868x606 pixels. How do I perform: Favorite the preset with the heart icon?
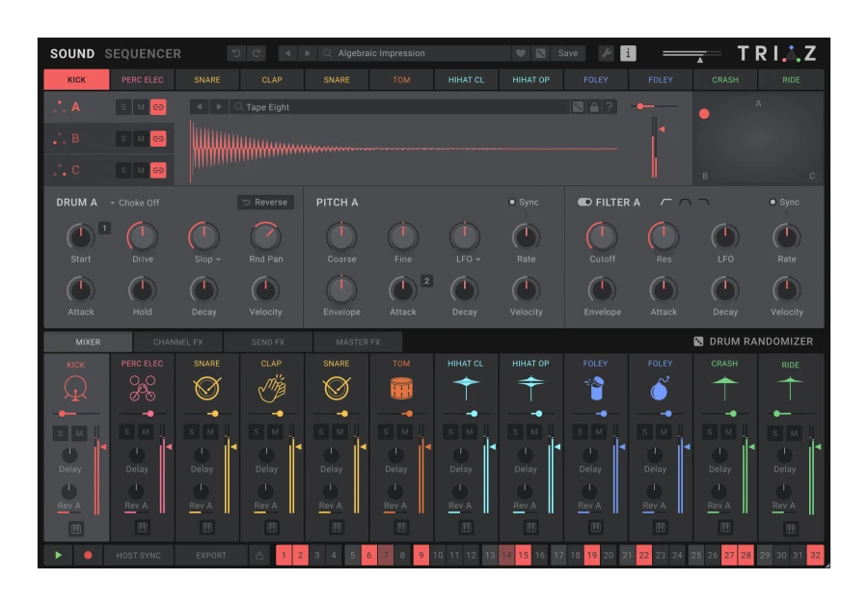click(521, 53)
